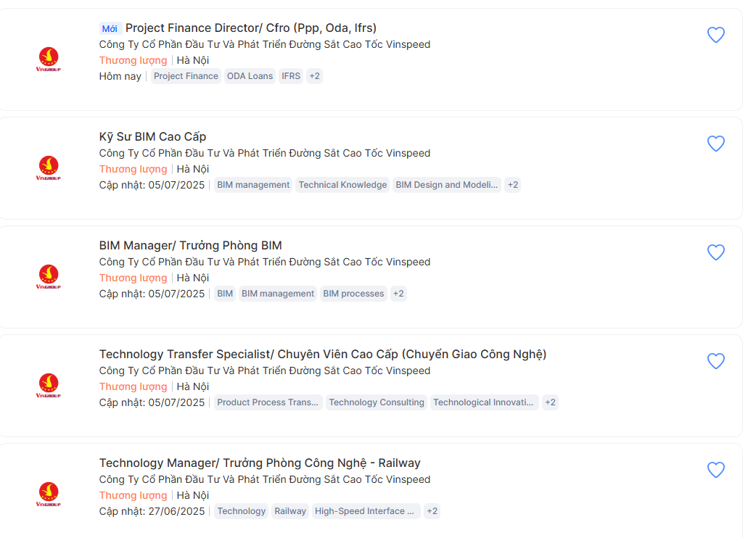This screenshot has width=756, height=538.
Task: Select the Technical Knowledge skill tag
Action: tap(342, 185)
